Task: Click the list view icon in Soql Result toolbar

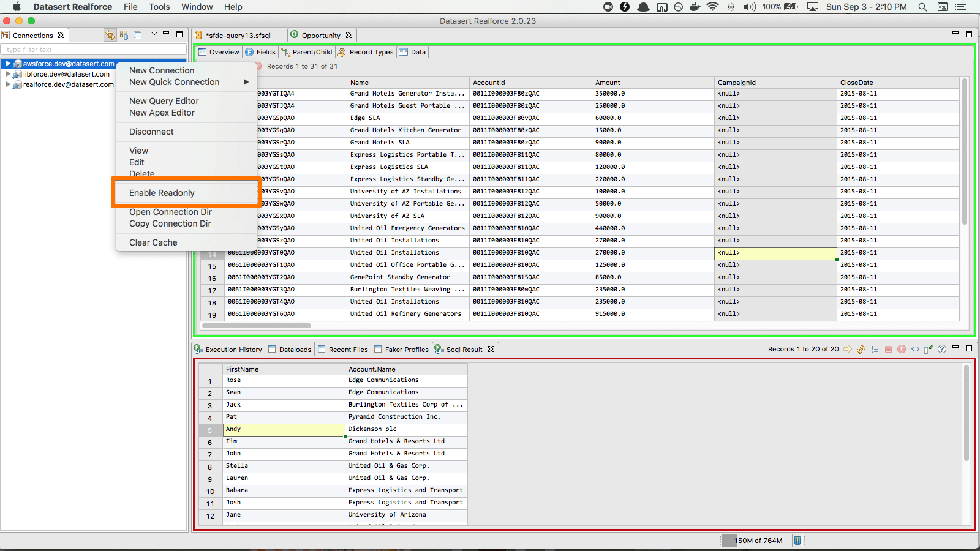Action: pos(875,349)
